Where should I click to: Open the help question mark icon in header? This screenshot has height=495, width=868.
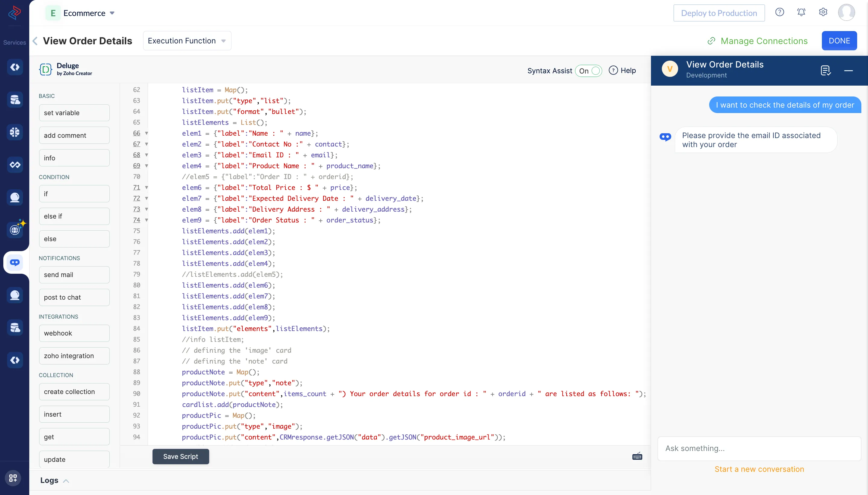tap(779, 13)
